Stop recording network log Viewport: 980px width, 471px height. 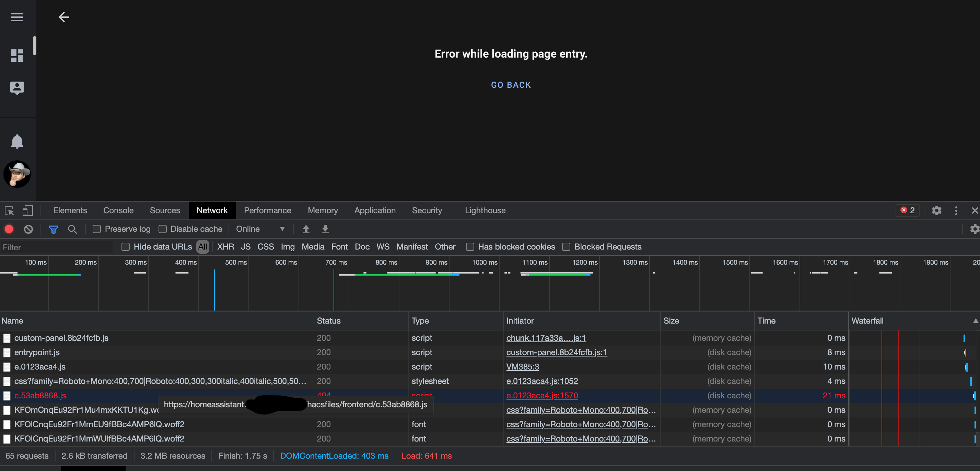tap(9, 229)
